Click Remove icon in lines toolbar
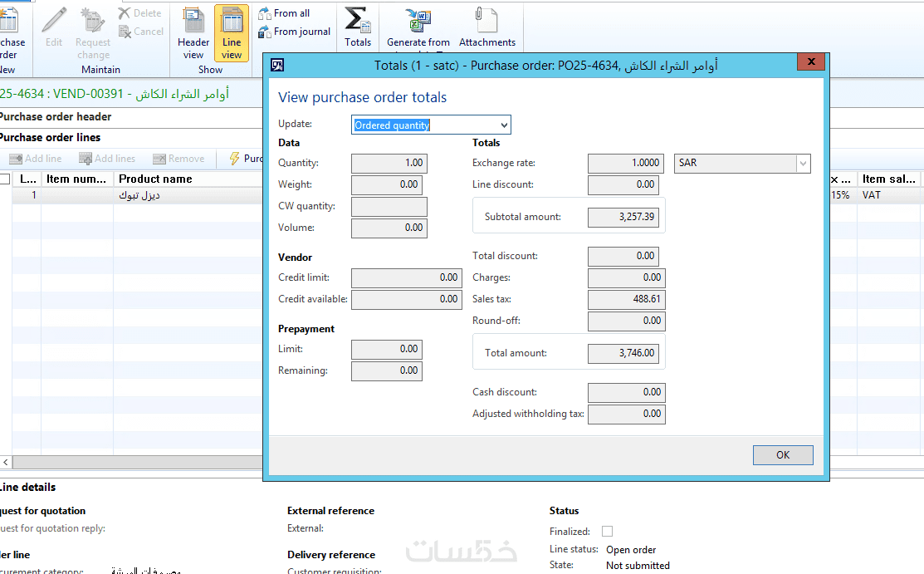 click(x=159, y=159)
